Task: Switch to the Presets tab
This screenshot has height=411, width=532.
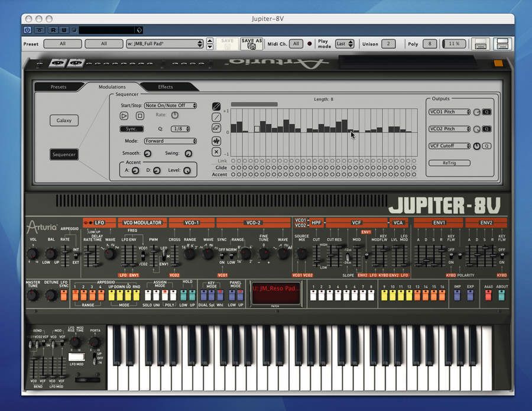Action: coord(59,87)
